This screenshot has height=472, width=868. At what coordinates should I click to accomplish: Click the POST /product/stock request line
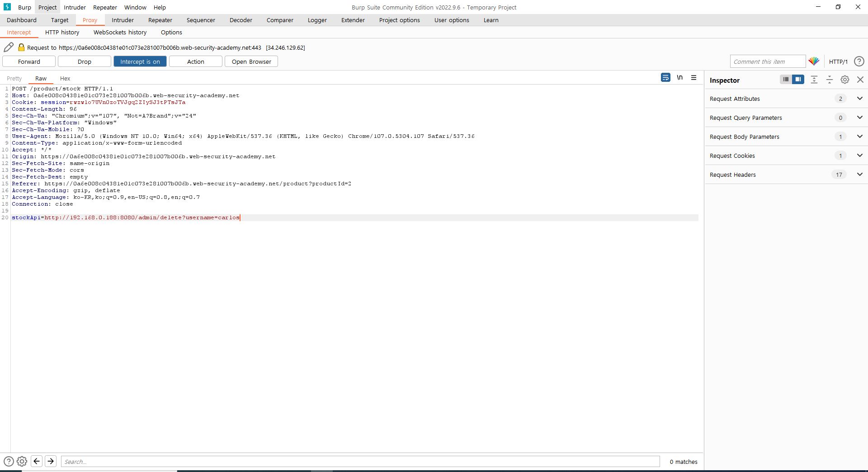pos(62,89)
